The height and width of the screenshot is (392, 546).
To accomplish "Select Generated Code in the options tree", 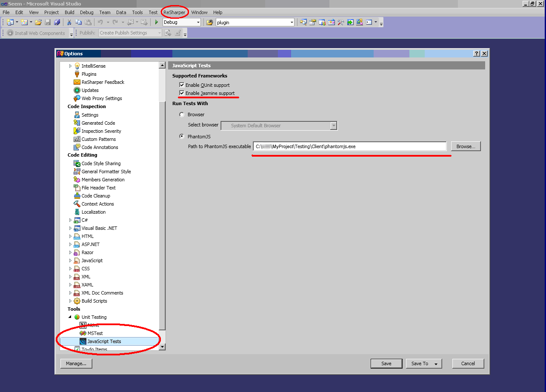I will [98, 123].
